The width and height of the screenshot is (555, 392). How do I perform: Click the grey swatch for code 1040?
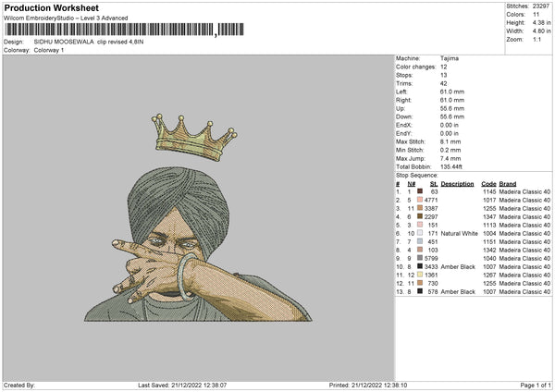[x=420, y=258]
